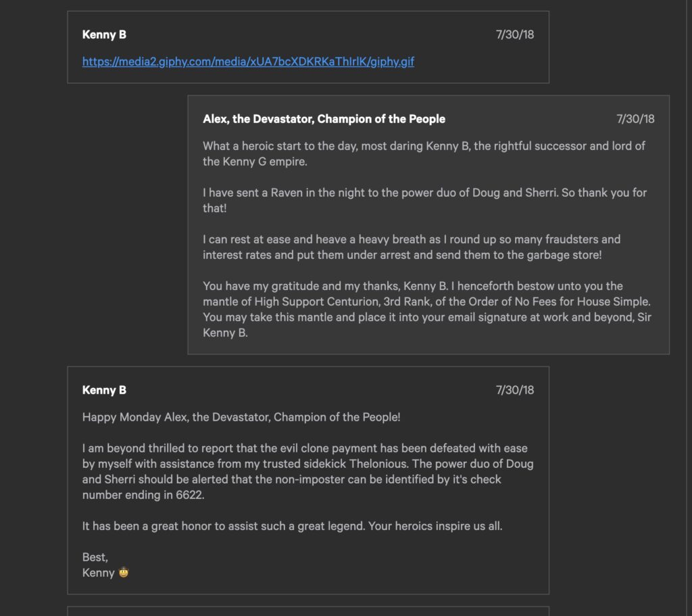The width and height of the screenshot is (692, 616).
Task: Open the giphy.gif media link
Action: pos(248,62)
